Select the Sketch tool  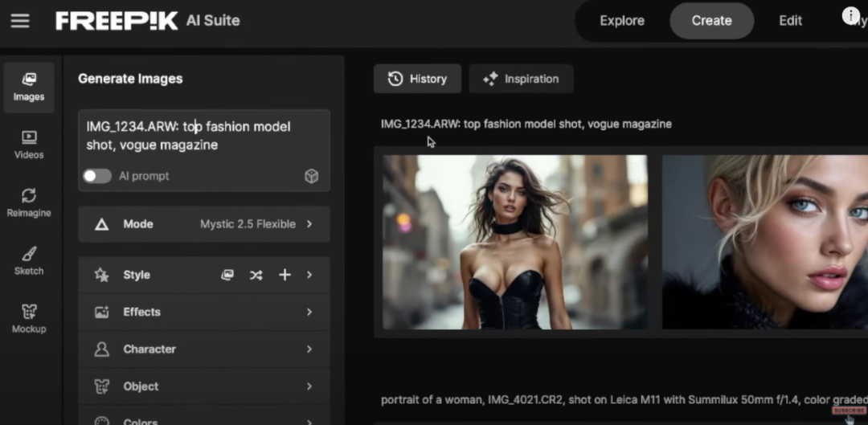coord(29,261)
